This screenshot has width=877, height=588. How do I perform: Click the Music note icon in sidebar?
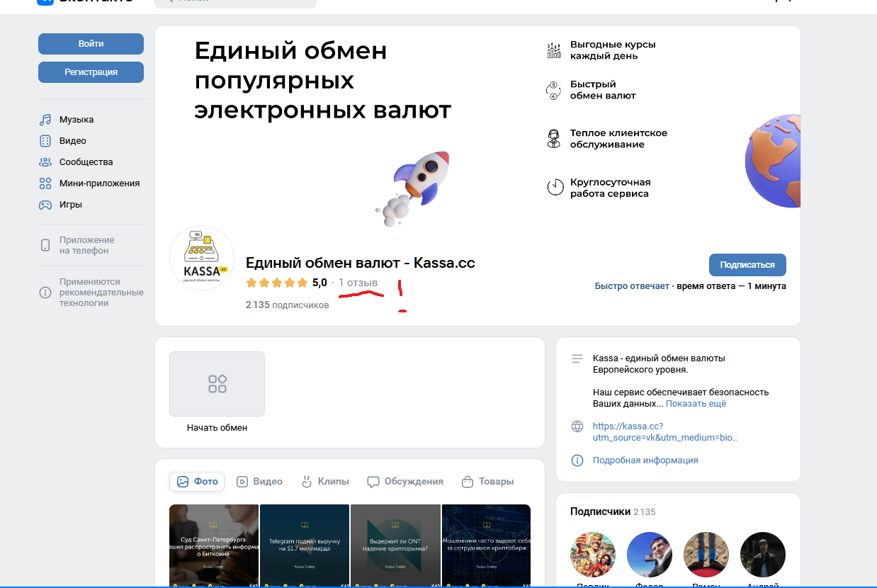point(45,120)
